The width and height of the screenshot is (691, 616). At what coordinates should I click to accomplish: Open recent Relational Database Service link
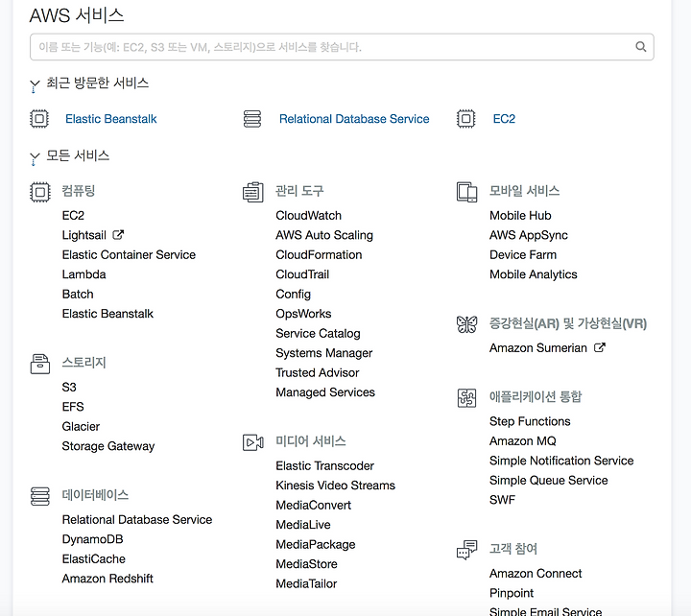tap(354, 119)
